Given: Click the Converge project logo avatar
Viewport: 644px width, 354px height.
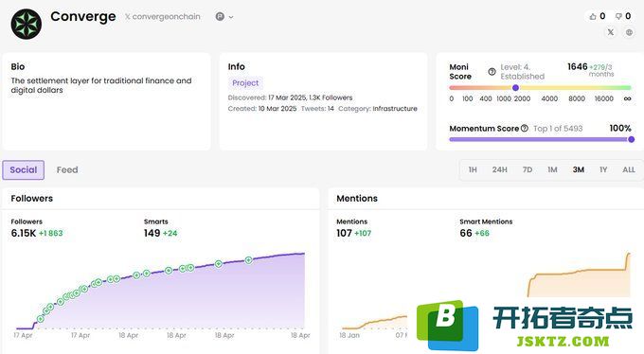Looking at the screenshot, I should [27, 25].
